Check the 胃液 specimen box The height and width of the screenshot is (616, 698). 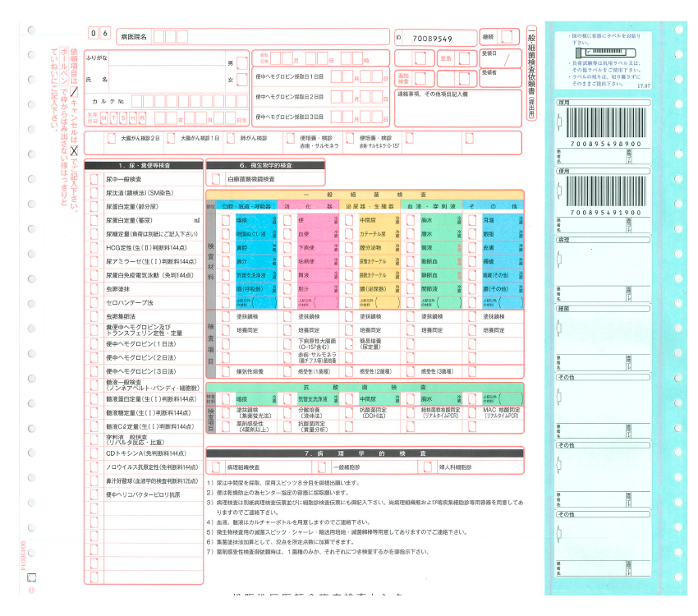coord(287,275)
